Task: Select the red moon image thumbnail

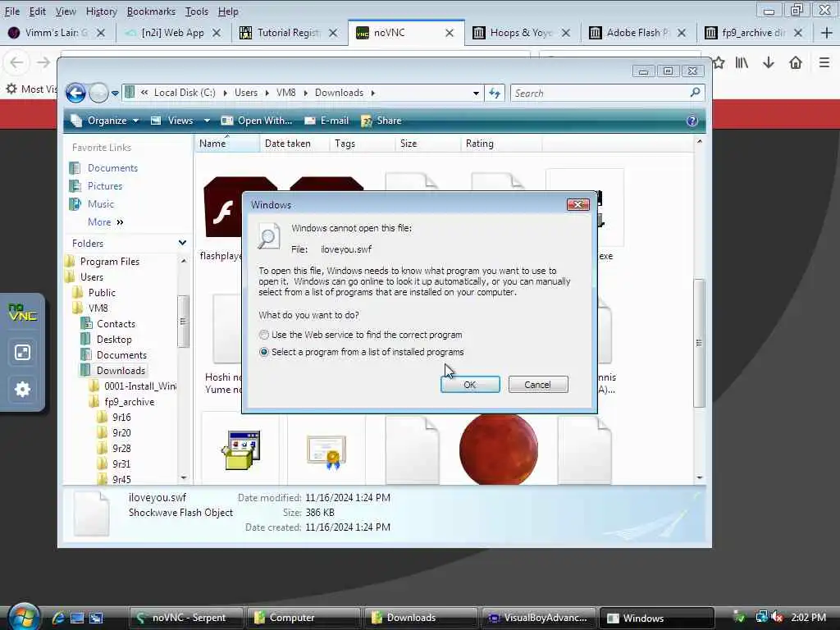Action: 499,449
